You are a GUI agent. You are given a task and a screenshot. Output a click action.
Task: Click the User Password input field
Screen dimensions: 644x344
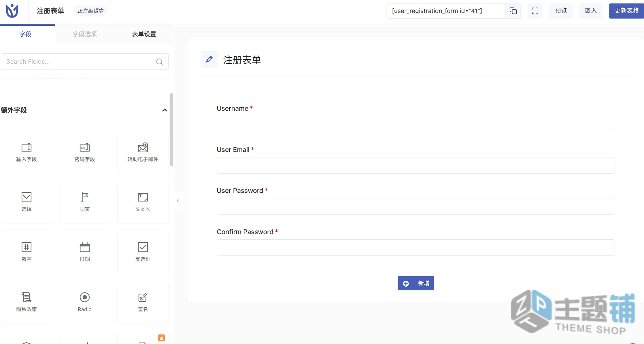pyautogui.click(x=416, y=206)
